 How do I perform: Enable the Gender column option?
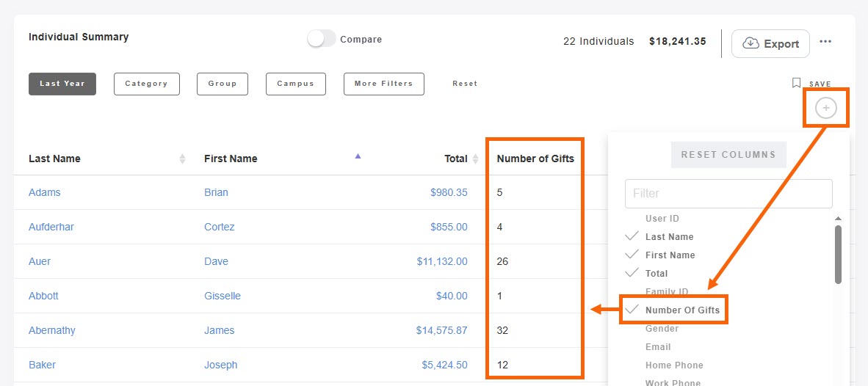coord(662,329)
